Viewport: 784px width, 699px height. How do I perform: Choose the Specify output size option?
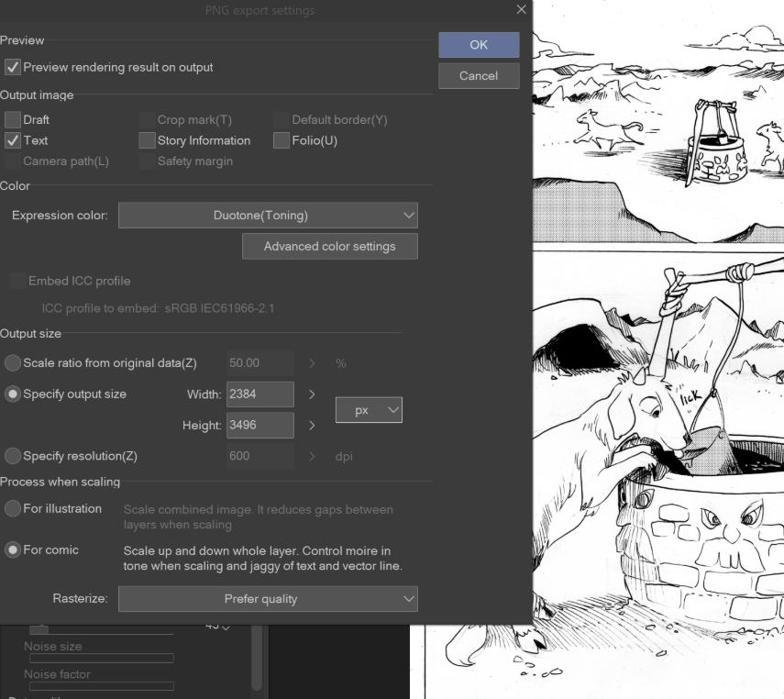click(x=13, y=394)
